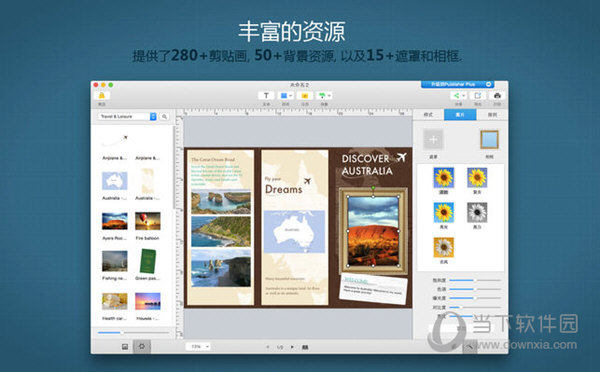Adjust the clipart thumbnail size slider
The image size is (600, 372).
pyautogui.click(x=133, y=333)
